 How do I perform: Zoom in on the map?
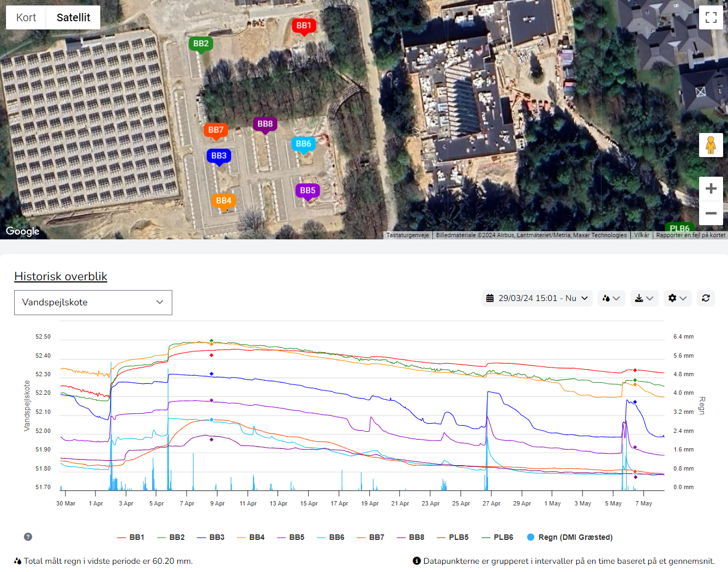click(711, 189)
